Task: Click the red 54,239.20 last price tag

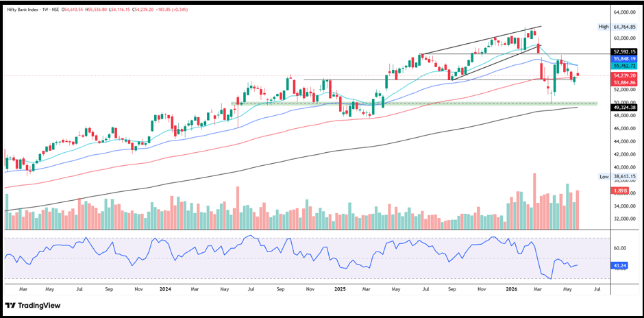Action: point(625,75)
